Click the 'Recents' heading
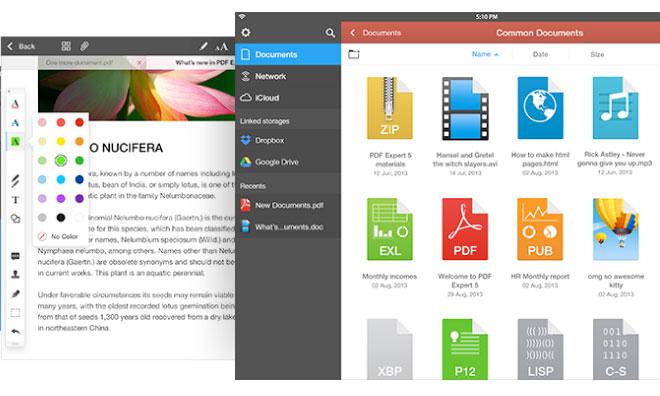 [253, 186]
